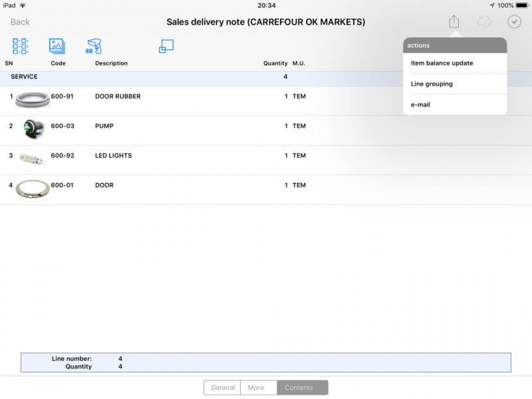Open the DOOR RUBBER product thumbnail
This screenshot has width=532, height=399.
[33, 100]
